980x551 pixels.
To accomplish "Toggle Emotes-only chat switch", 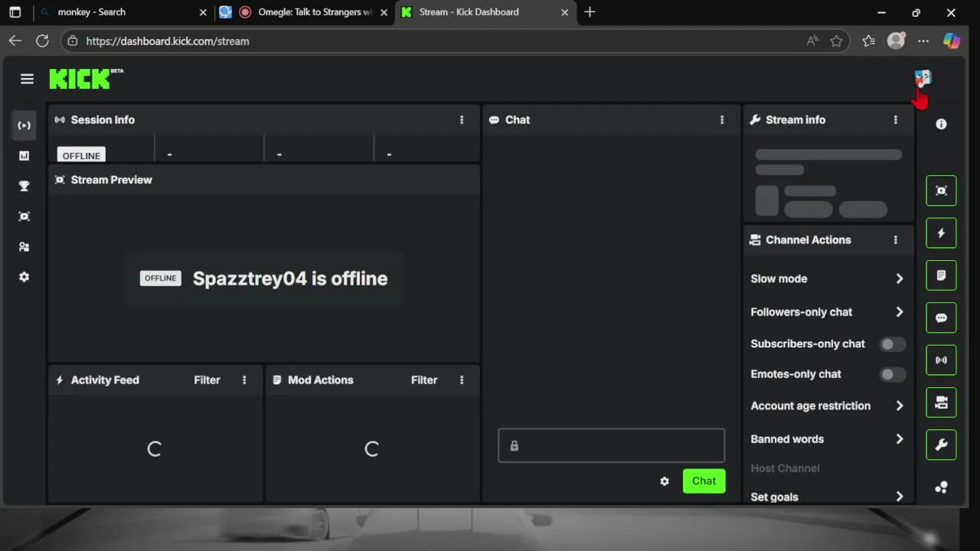I will (x=892, y=375).
